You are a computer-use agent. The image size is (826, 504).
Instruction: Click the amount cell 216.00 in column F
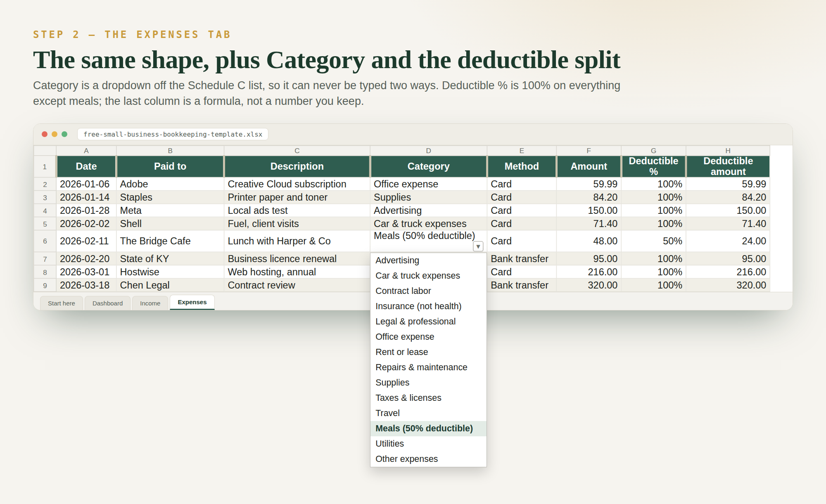click(x=589, y=272)
